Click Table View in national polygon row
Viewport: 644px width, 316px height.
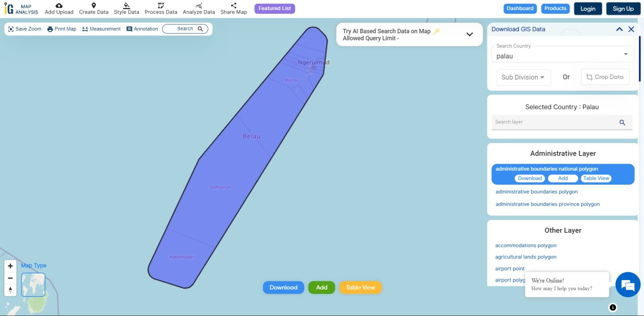[596, 178]
